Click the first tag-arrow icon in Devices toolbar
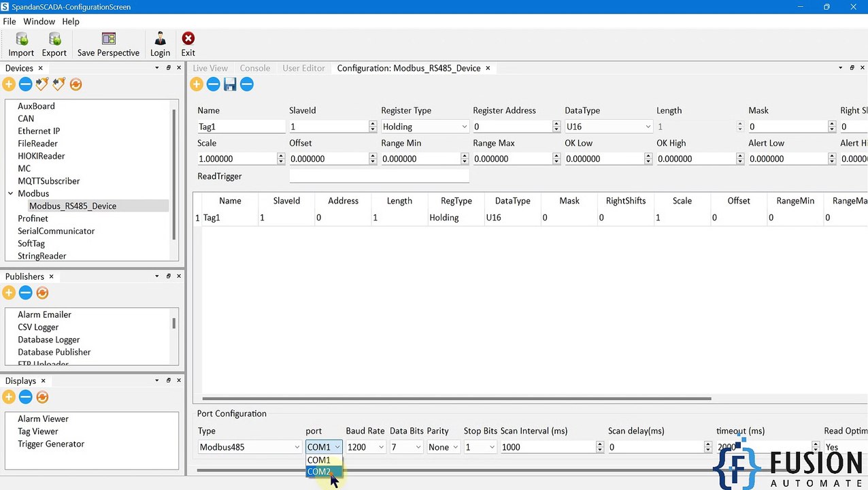This screenshot has width=868, height=490. [x=42, y=84]
